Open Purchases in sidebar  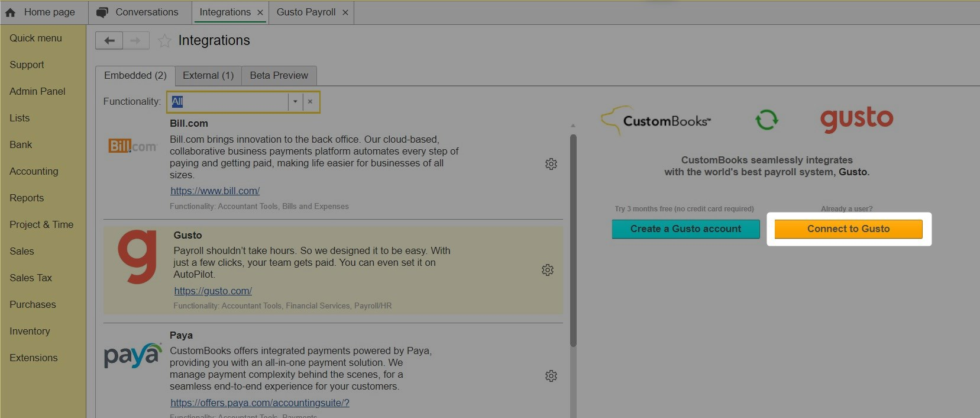[x=33, y=304]
